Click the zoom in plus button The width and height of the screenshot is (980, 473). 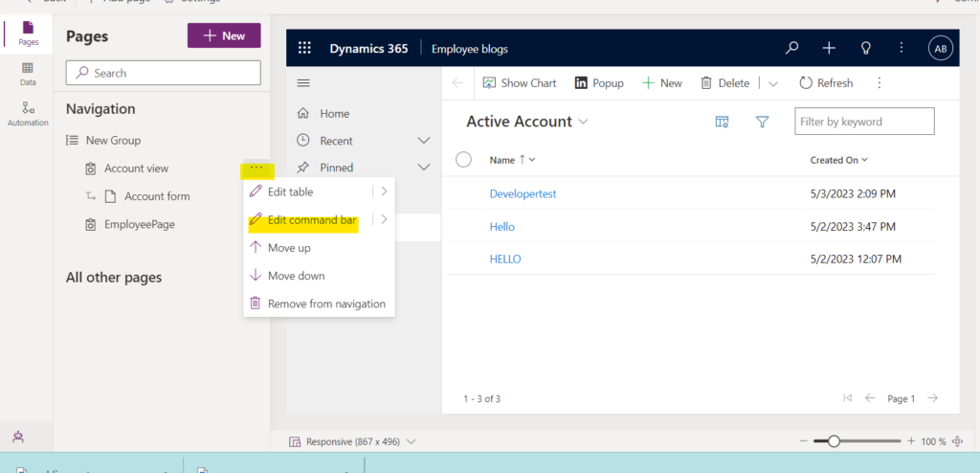coord(911,441)
